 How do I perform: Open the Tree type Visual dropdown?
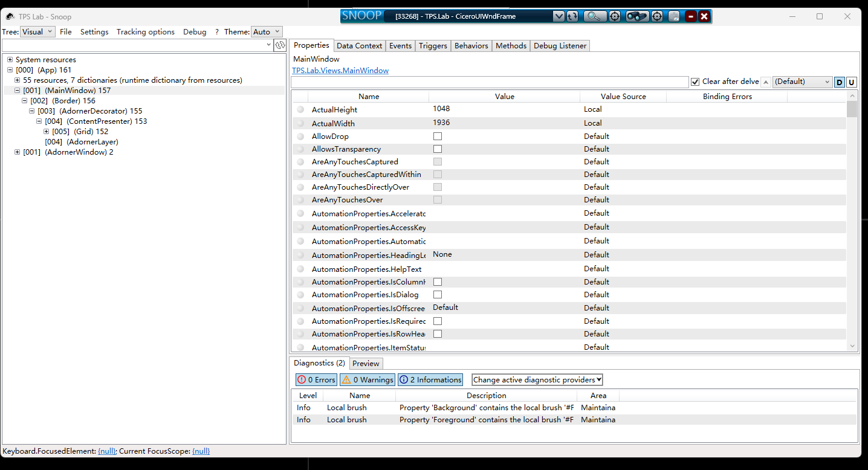37,32
